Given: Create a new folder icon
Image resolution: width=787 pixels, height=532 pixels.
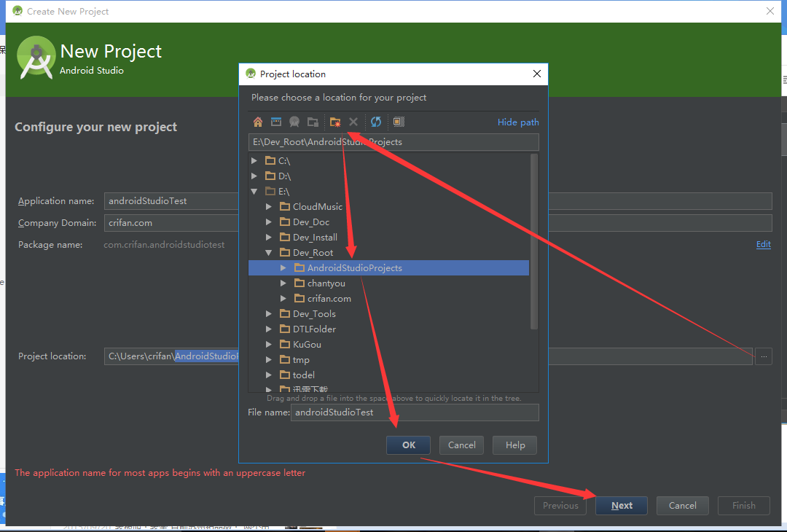Looking at the screenshot, I should pyautogui.click(x=335, y=122).
